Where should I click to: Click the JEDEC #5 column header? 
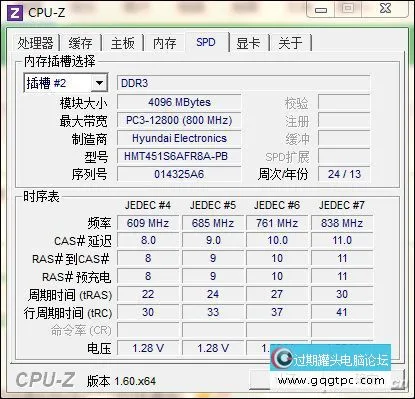point(213,205)
